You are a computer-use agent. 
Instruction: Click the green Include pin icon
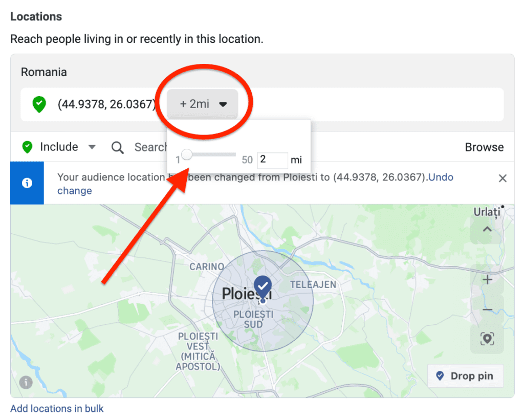(x=27, y=147)
